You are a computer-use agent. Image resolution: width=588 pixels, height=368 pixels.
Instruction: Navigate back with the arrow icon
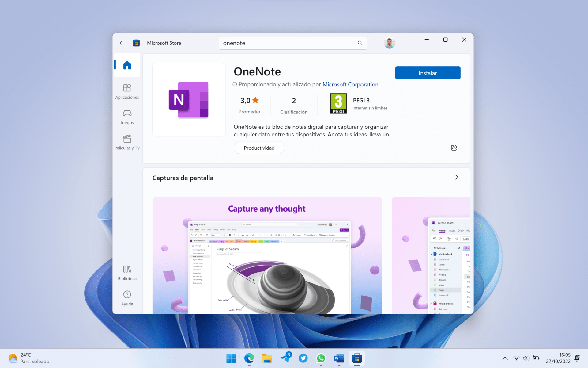point(122,43)
